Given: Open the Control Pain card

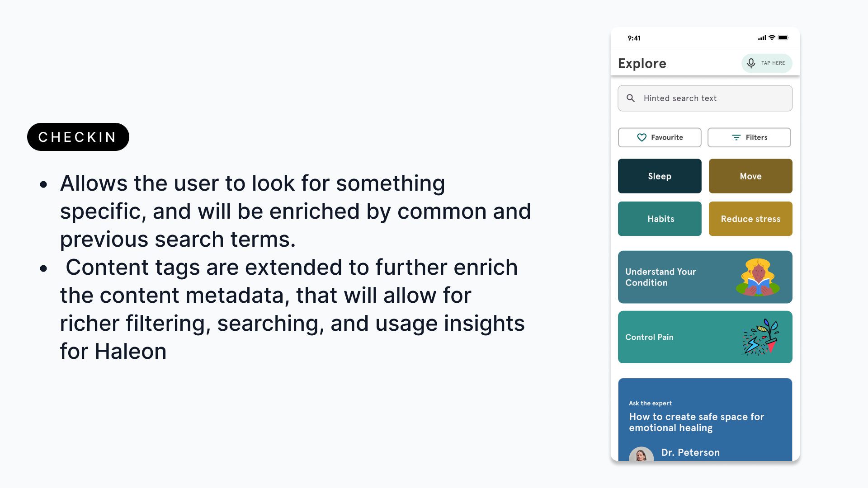Looking at the screenshot, I should (678, 337).
